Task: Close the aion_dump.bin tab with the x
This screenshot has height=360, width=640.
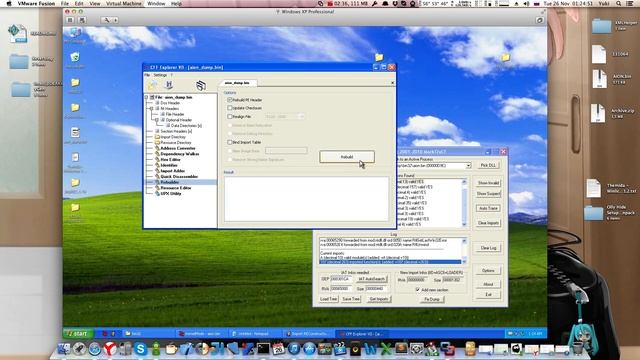Action: click(393, 83)
